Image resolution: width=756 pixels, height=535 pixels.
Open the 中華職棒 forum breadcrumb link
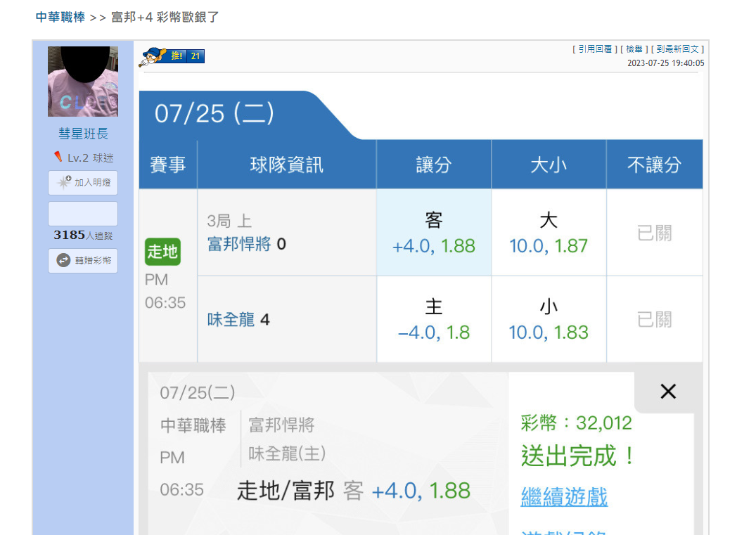pos(60,18)
